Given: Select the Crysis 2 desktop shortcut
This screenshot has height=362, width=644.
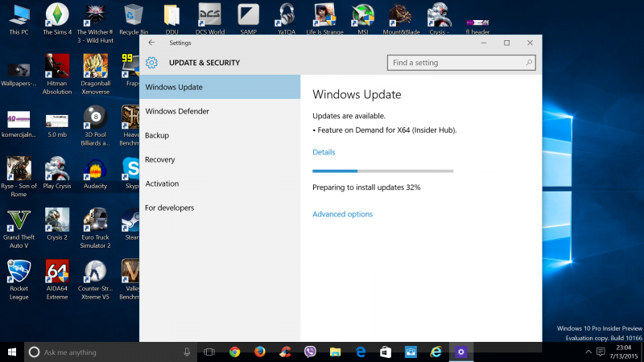Looking at the screenshot, I should pyautogui.click(x=57, y=224).
